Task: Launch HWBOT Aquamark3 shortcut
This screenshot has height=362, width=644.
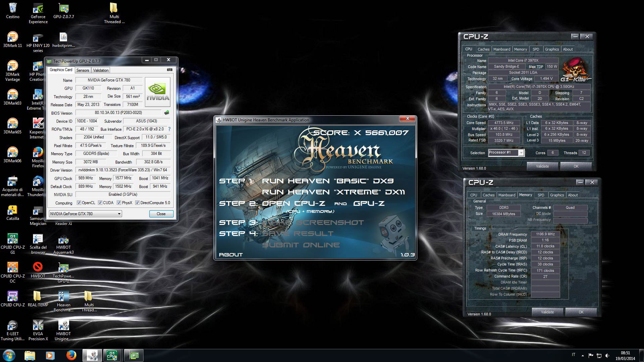Action: tap(64, 244)
